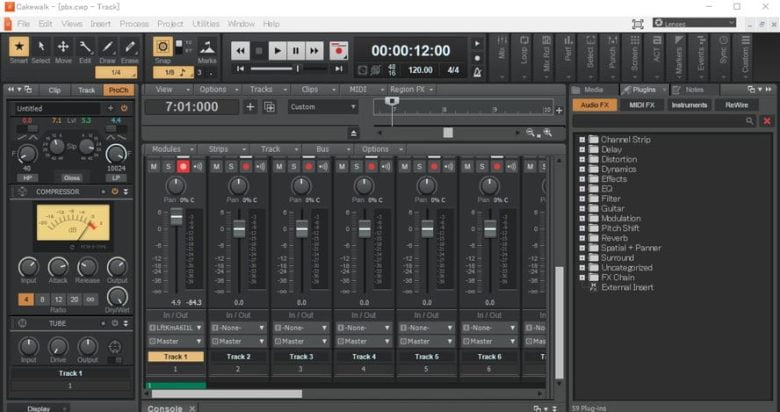Image resolution: width=780 pixels, height=412 pixels.
Task: Switch to the Notes tab
Action: [694, 90]
